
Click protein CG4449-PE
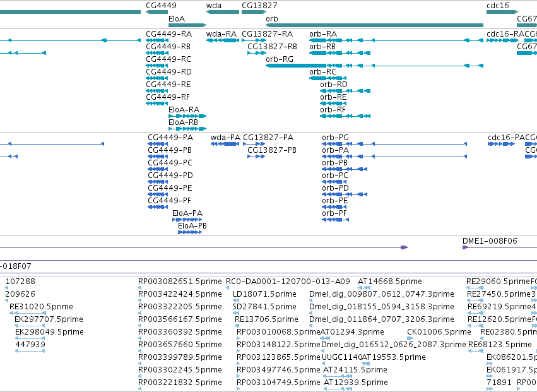coord(158,194)
